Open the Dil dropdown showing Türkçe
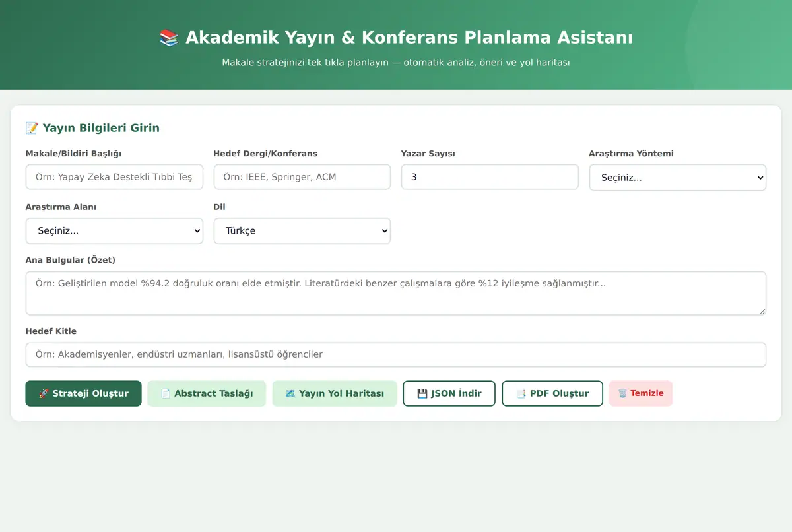 (x=302, y=231)
